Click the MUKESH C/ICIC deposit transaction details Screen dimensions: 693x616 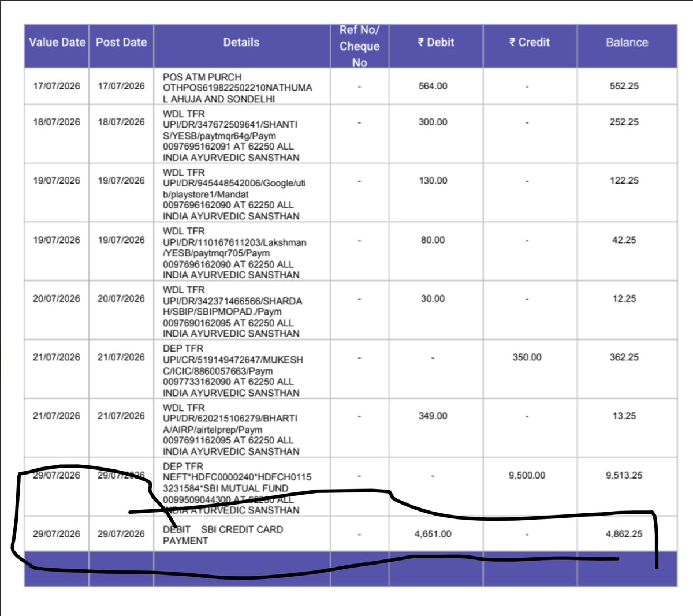pyautogui.click(x=233, y=371)
